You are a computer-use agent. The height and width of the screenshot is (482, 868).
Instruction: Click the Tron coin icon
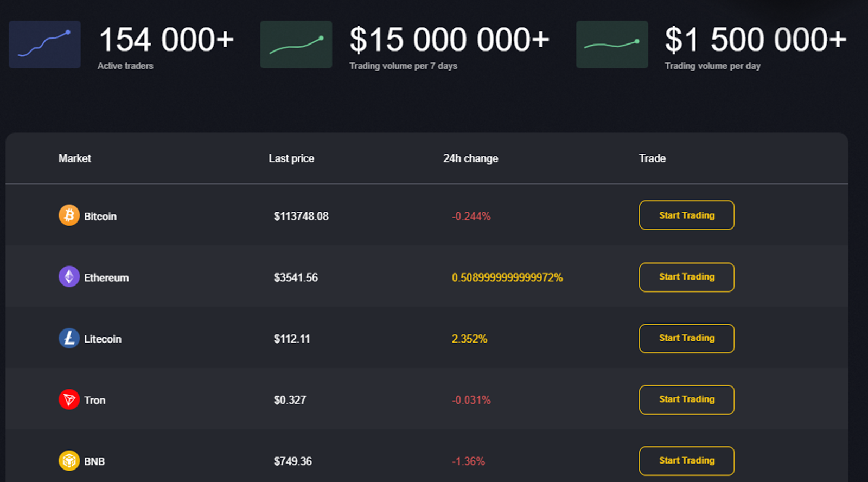69,400
